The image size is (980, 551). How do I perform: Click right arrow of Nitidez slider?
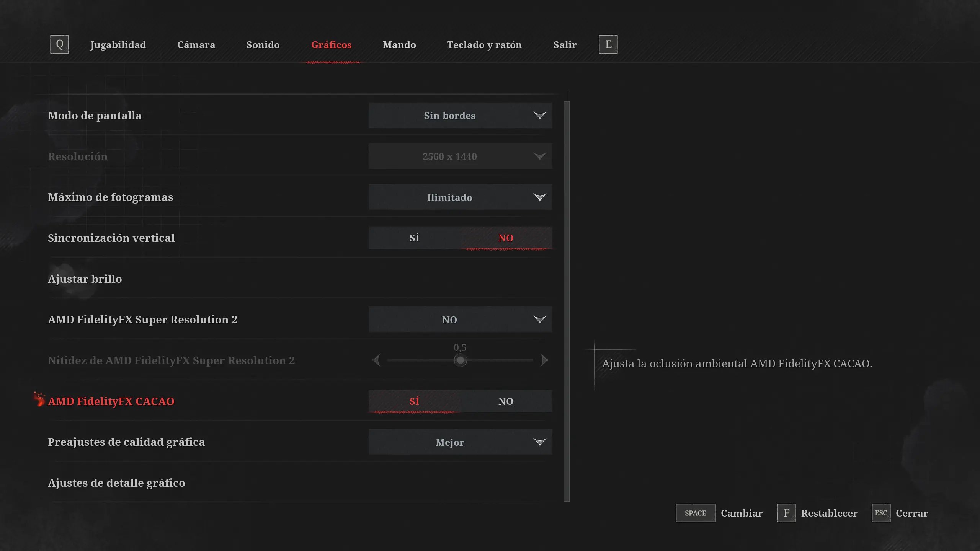(x=544, y=360)
